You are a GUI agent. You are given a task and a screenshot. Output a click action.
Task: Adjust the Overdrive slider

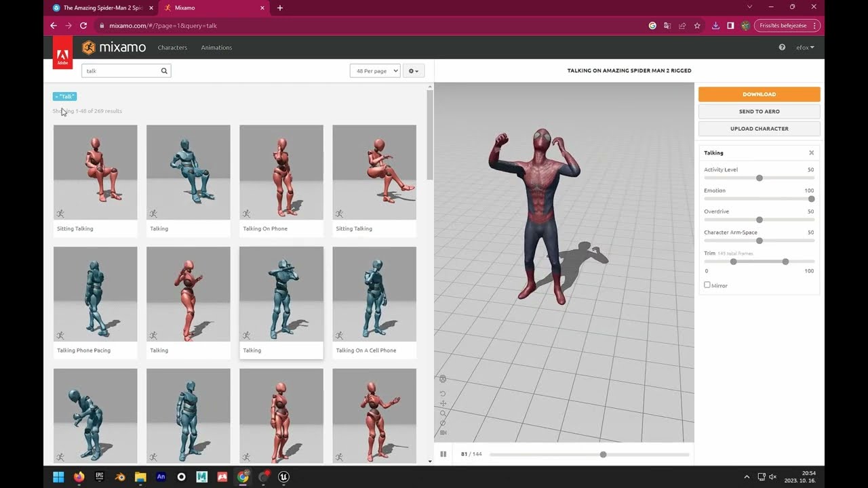point(759,220)
